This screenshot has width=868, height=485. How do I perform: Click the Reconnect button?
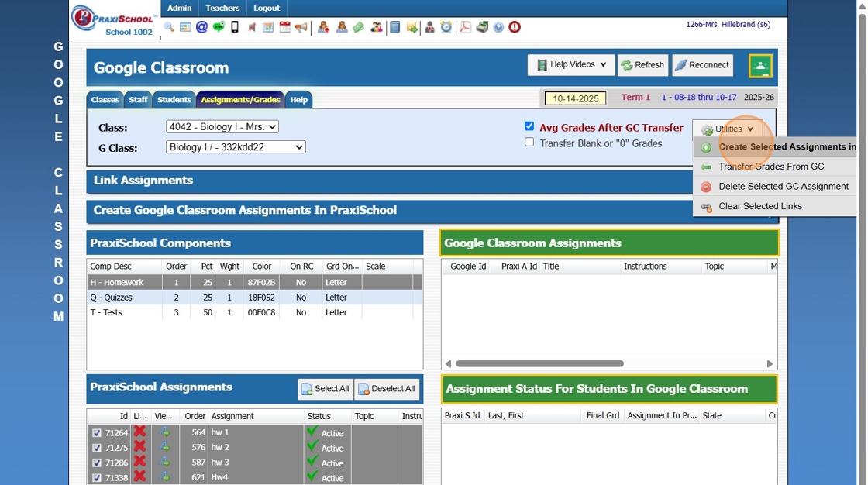click(702, 65)
